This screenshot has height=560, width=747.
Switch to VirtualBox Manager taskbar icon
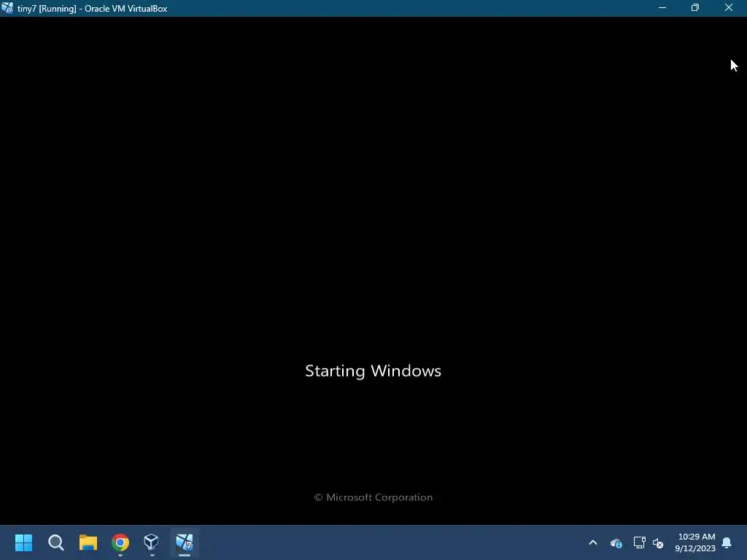(x=152, y=542)
